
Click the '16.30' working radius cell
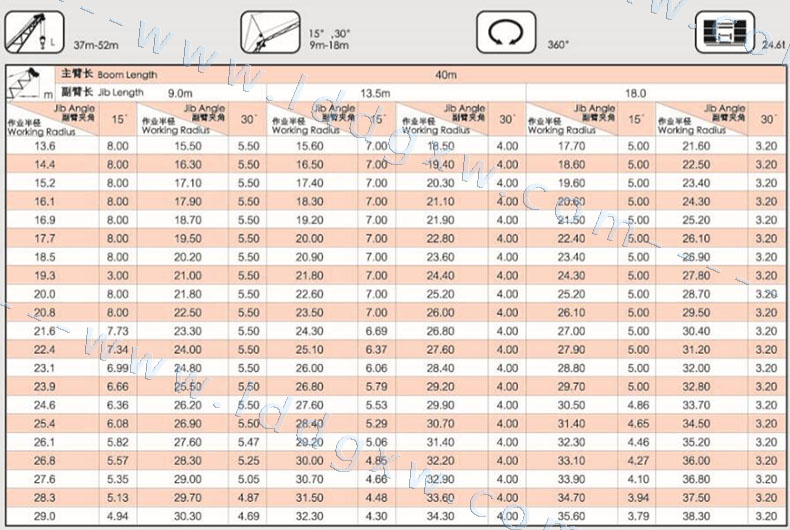click(x=188, y=165)
